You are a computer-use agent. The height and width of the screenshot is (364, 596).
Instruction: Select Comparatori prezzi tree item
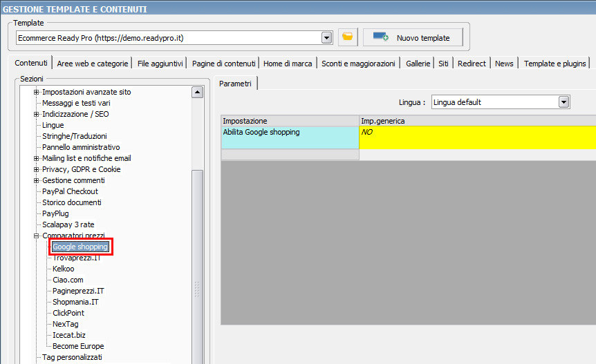click(73, 236)
